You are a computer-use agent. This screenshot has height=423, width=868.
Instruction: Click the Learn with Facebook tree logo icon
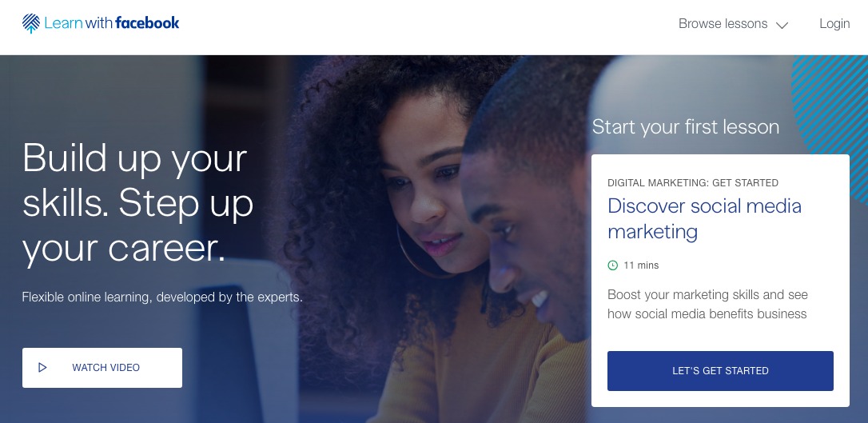(x=31, y=23)
